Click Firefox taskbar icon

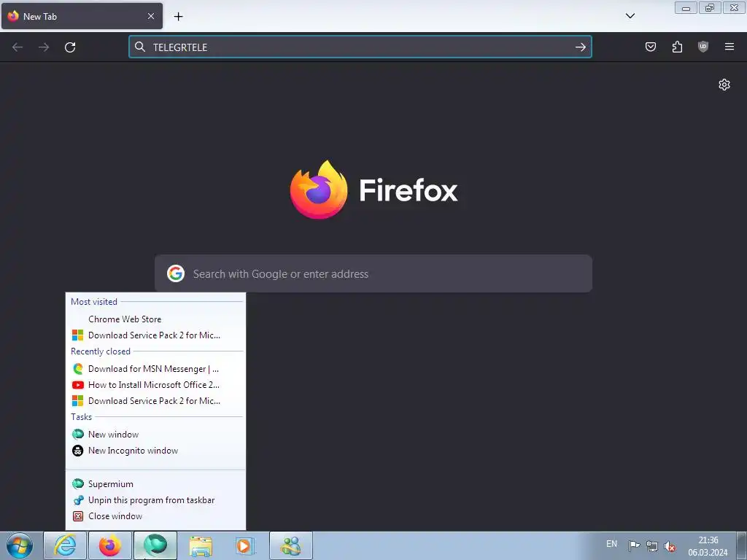click(x=110, y=545)
